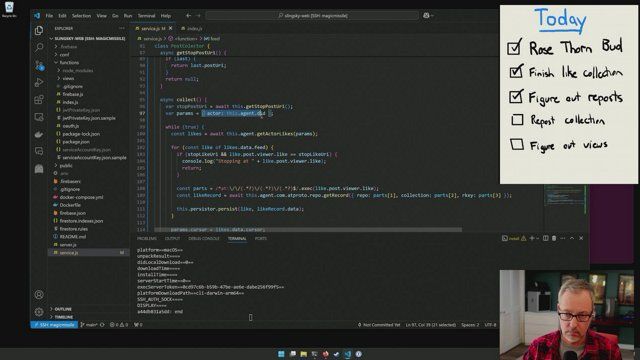Open the Manage gear icon
The width and height of the screenshot is (640, 360).
39,312
